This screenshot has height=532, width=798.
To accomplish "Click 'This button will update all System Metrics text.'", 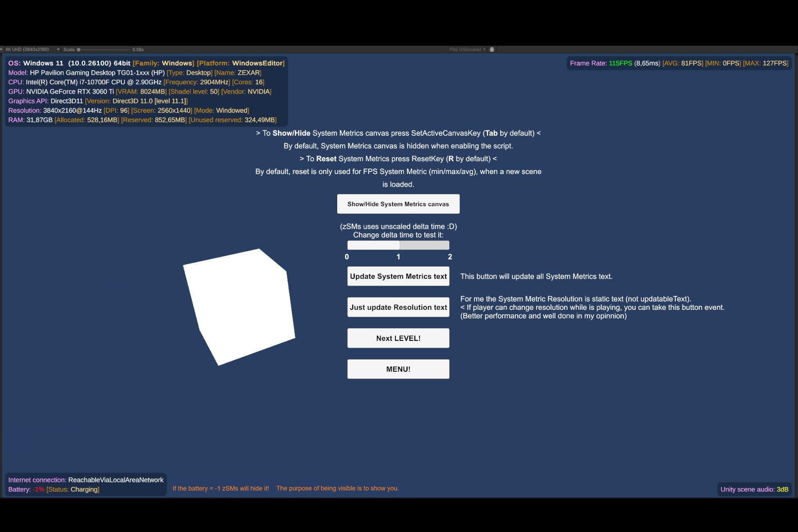I will click(536, 277).
